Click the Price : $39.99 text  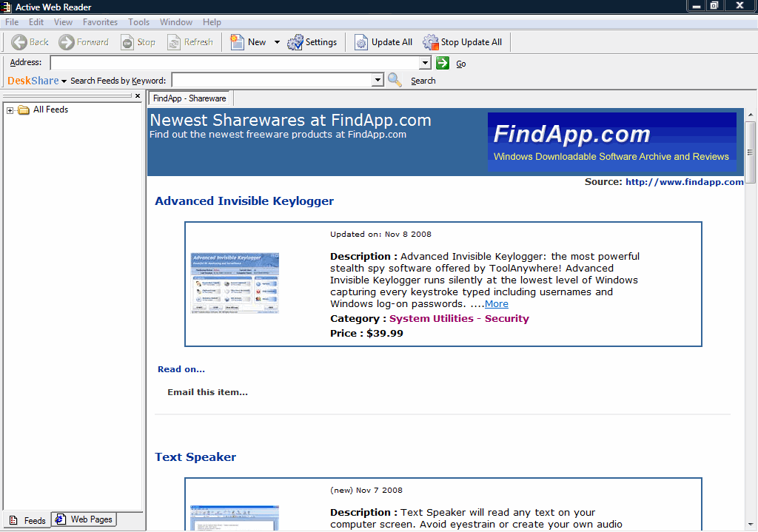tap(366, 334)
